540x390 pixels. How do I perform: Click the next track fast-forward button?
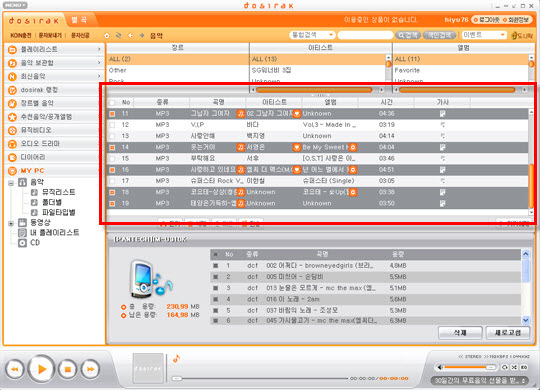(x=90, y=369)
